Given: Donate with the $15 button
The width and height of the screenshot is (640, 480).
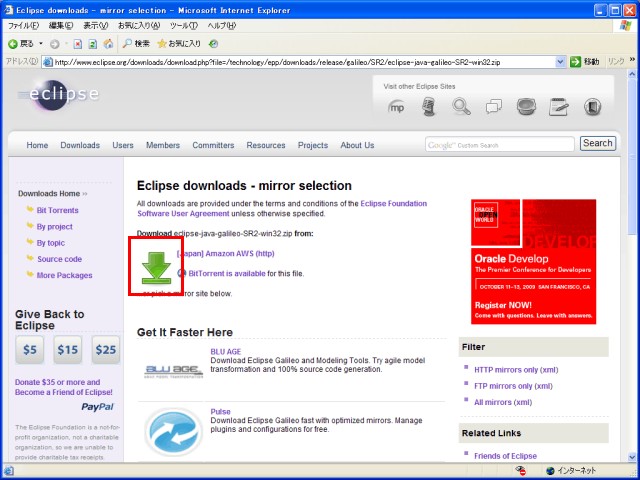Looking at the screenshot, I should [x=67, y=350].
